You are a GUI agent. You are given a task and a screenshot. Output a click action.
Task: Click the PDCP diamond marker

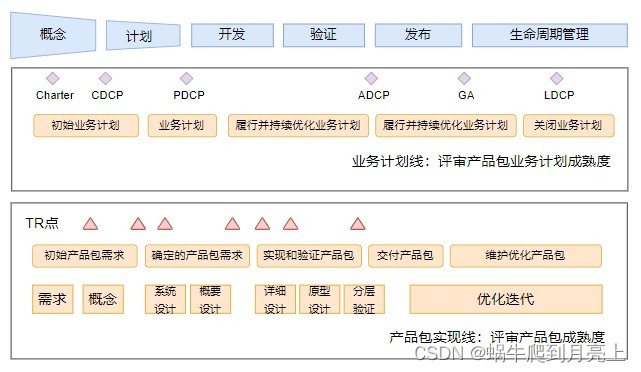pos(186,78)
